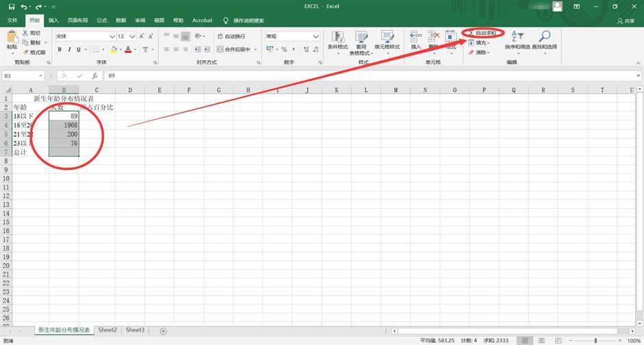
Task: Toggle Italic formatting
Action: coord(69,49)
